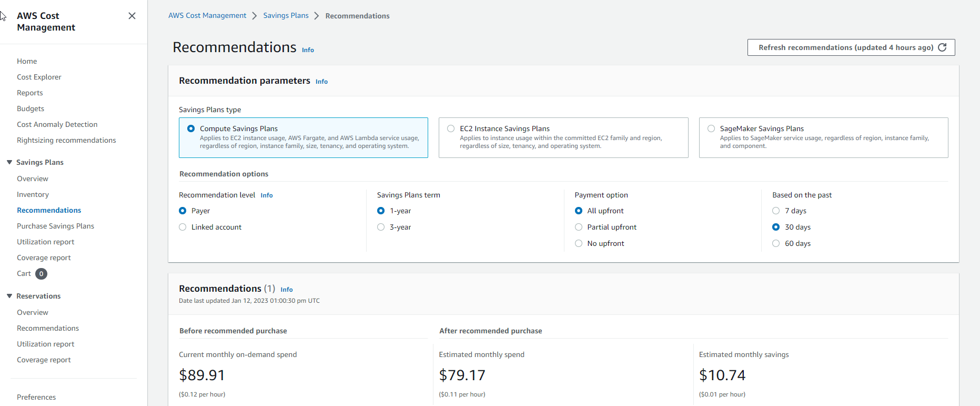Select SageMaker Savings Plans type
The image size is (980, 406).
pyautogui.click(x=823, y=137)
